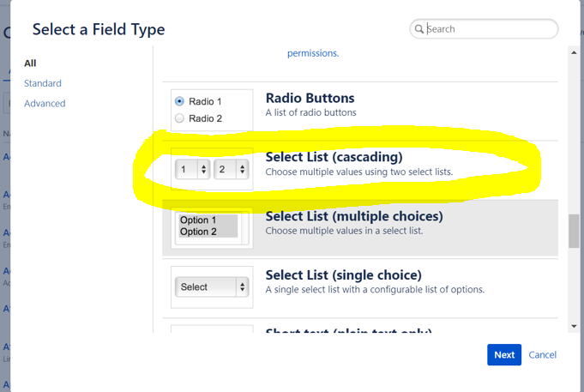The width and height of the screenshot is (584, 392).
Task: Click the Select List (cascading) preview icon
Action: [x=212, y=169]
